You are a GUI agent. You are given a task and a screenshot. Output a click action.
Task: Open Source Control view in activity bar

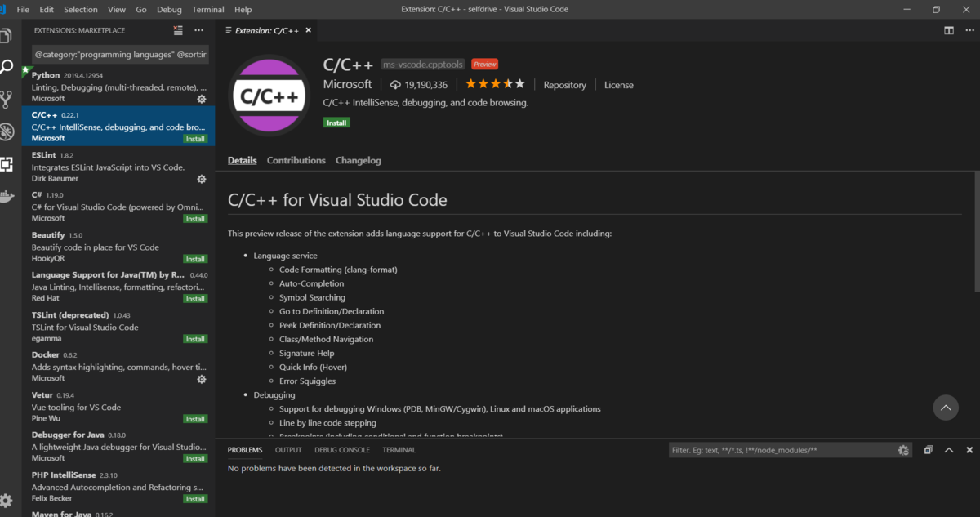(6, 100)
